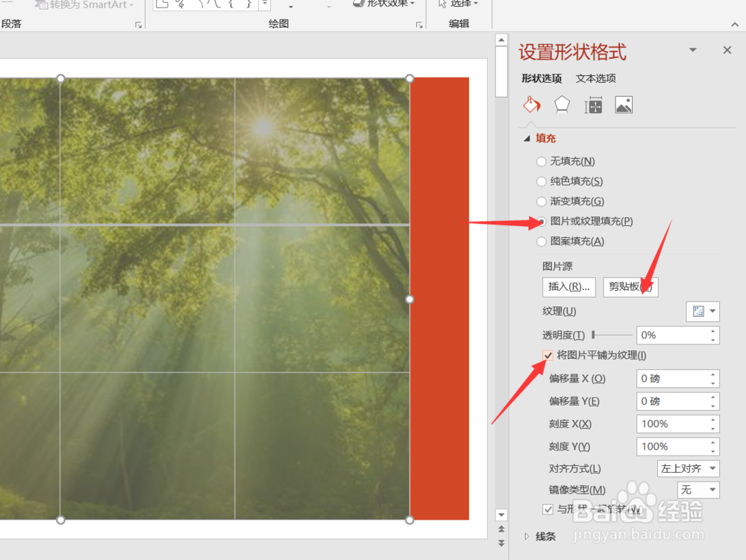Image resolution: width=746 pixels, height=560 pixels.
Task: Toggle the 与形状一起旋转 checkbox
Action: (548, 509)
